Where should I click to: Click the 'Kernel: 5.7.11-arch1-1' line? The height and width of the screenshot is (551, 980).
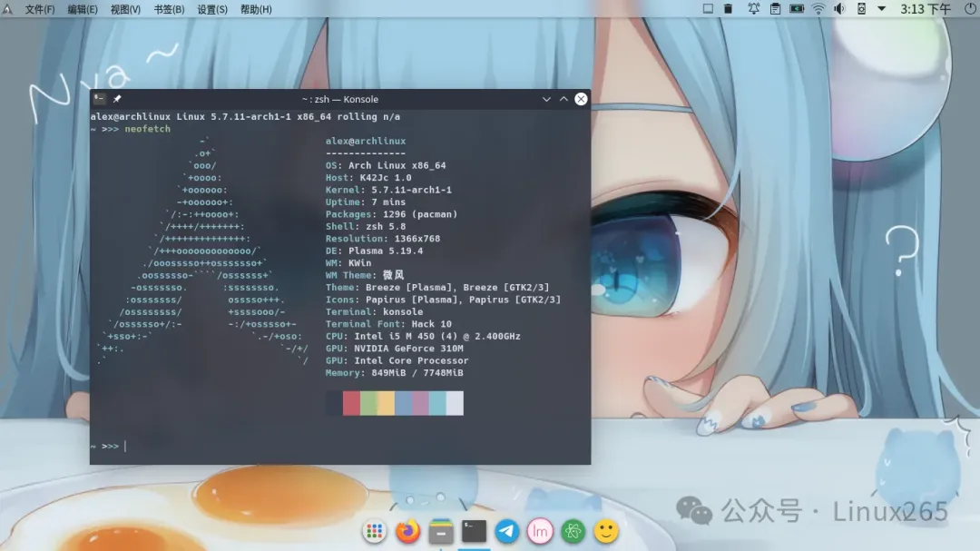click(x=388, y=190)
